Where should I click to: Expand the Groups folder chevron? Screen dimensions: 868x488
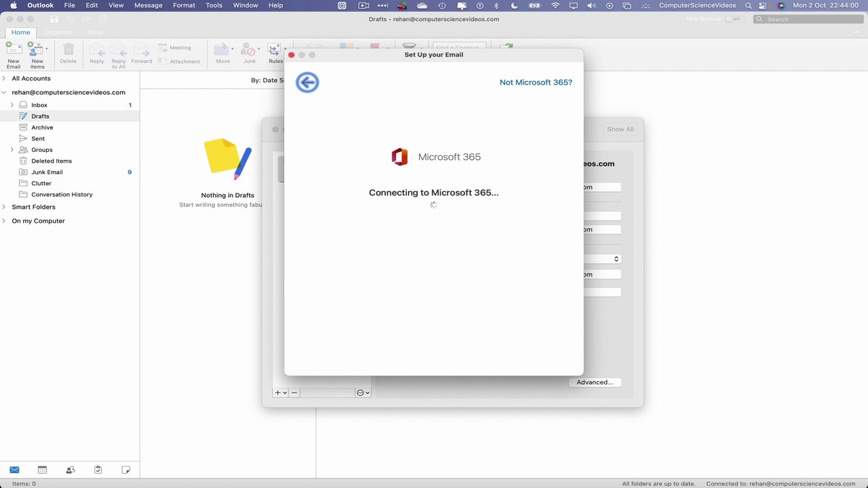point(12,150)
